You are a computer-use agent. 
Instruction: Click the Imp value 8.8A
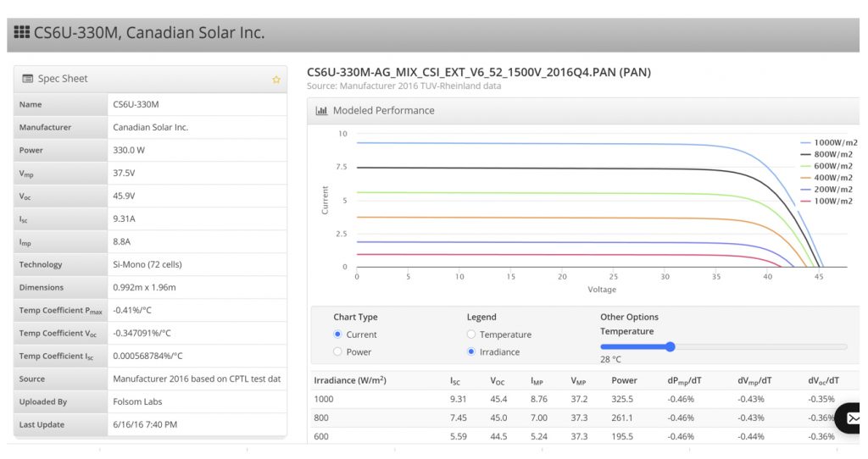click(122, 241)
